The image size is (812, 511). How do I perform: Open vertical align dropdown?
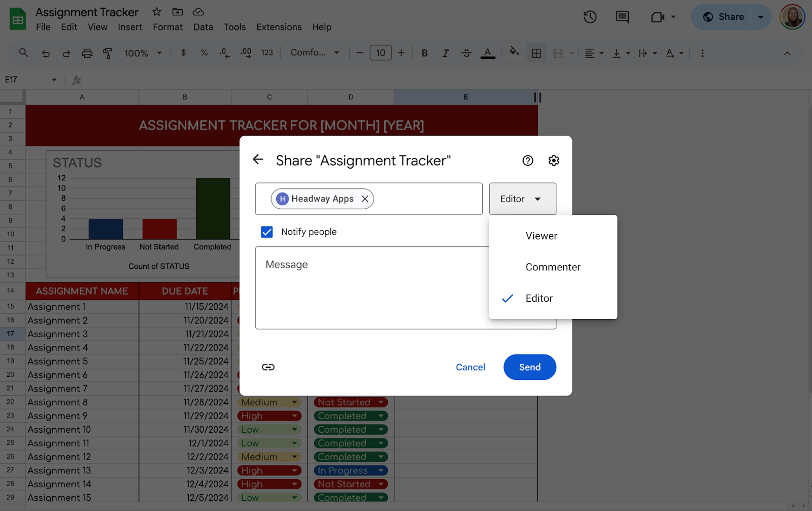tap(621, 53)
